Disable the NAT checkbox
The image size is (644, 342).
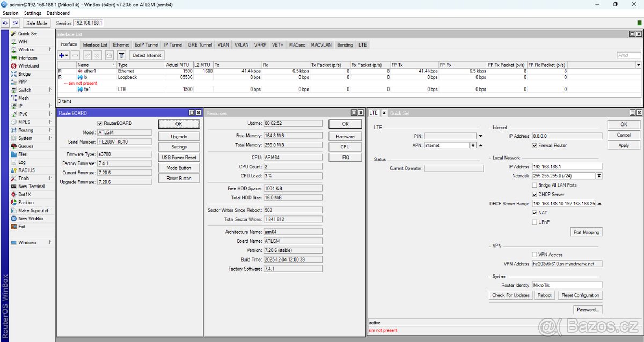point(533,212)
